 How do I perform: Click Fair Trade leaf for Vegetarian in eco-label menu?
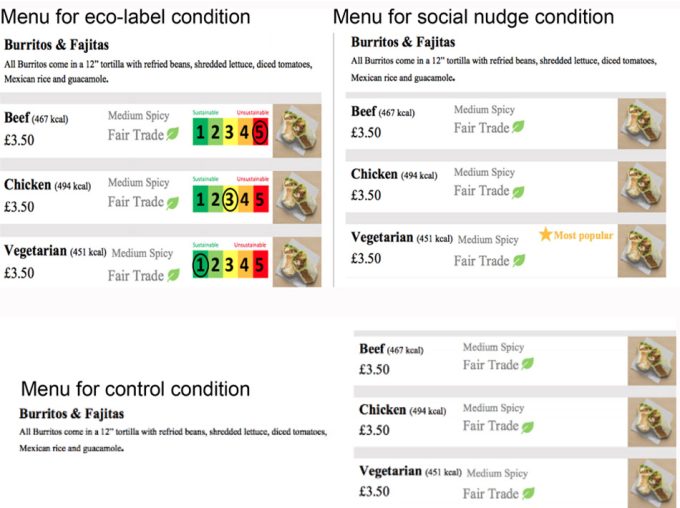172,275
